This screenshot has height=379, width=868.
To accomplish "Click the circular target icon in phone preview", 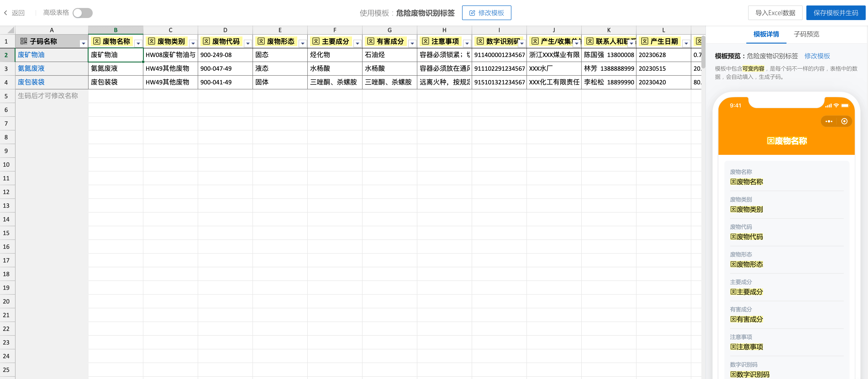I will 844,121.
